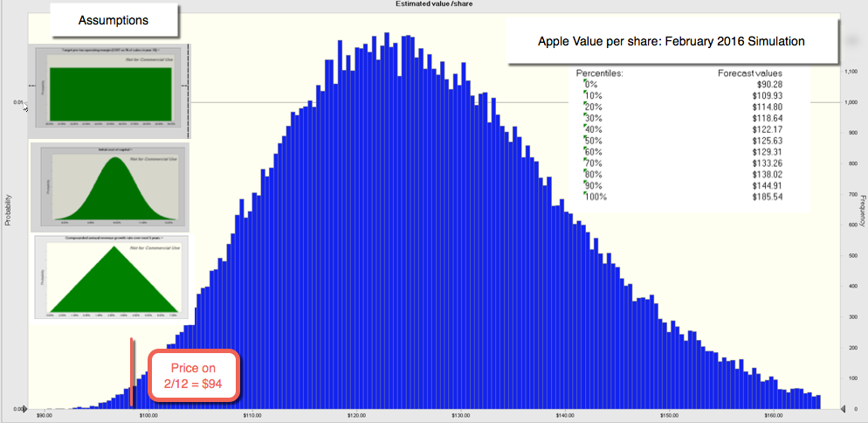This screenshot has width=868, height=423.
Task: Select the Assumptions label box
Action: tap(114, 20)
